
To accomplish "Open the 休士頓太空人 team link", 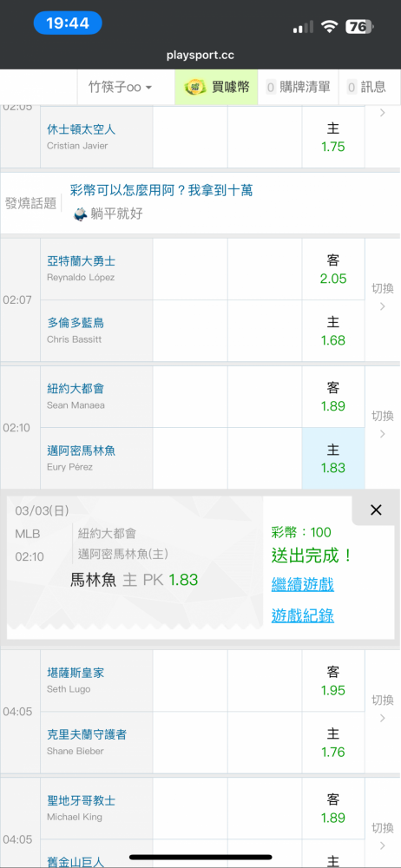I will [82, 129].
